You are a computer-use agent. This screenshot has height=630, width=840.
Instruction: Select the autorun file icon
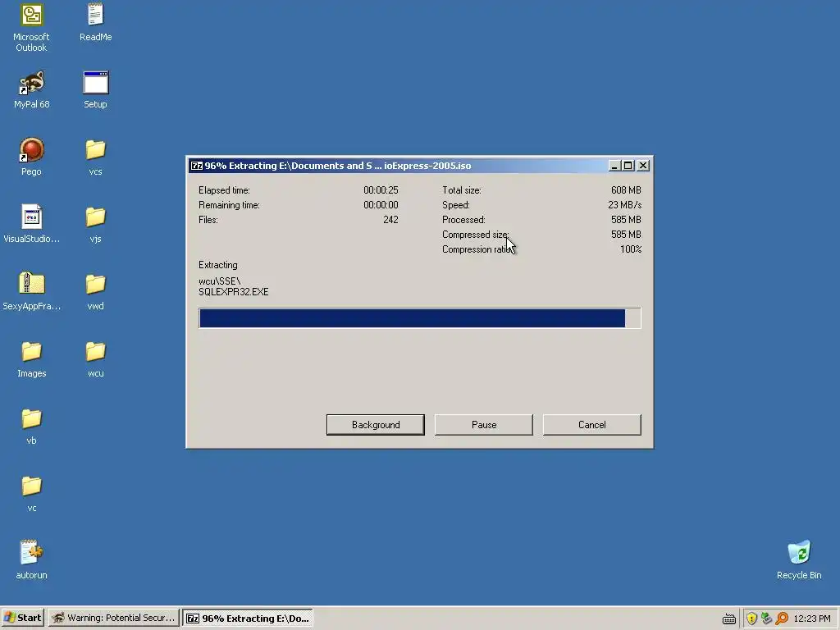[32, 552]
